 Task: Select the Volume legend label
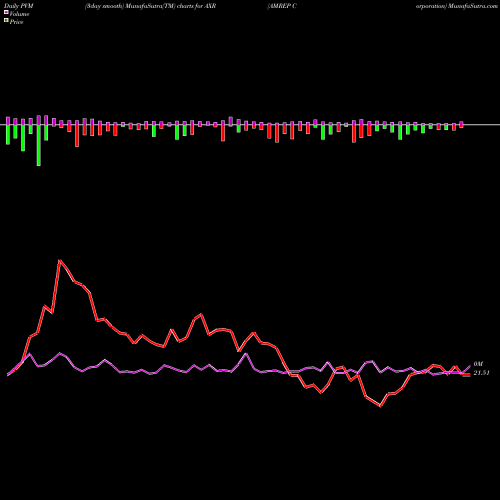19,14
